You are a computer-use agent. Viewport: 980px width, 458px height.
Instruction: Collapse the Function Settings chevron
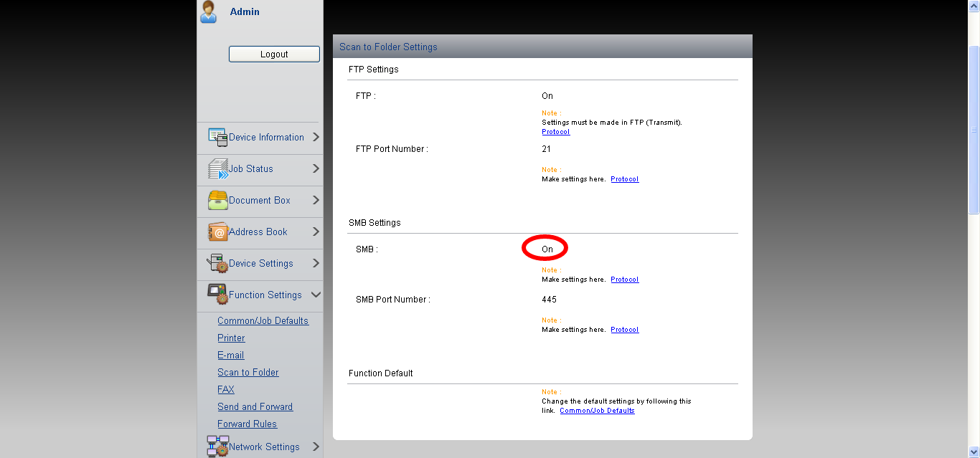[316, 295]
